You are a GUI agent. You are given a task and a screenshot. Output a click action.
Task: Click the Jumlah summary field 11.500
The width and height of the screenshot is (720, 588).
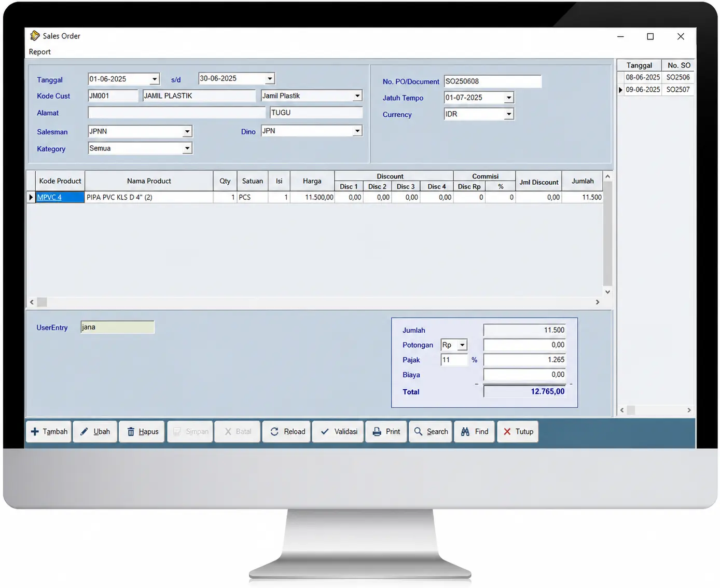point(524,330)
